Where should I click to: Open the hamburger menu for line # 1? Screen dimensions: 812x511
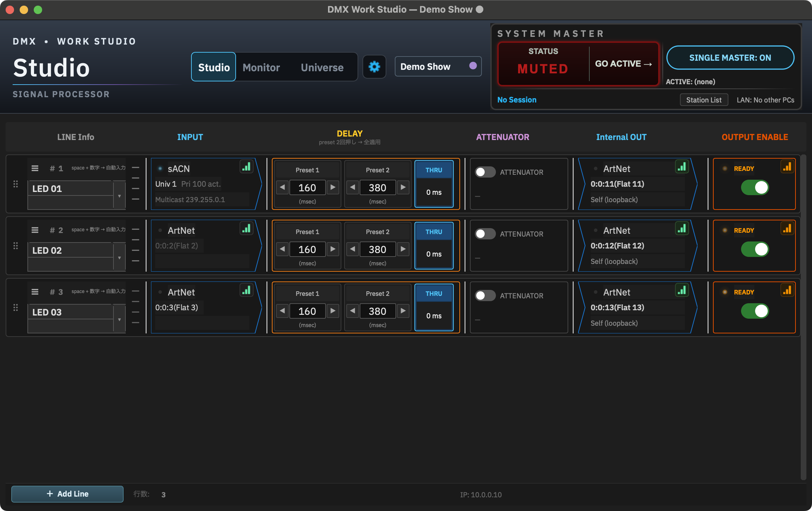(35, 168)
